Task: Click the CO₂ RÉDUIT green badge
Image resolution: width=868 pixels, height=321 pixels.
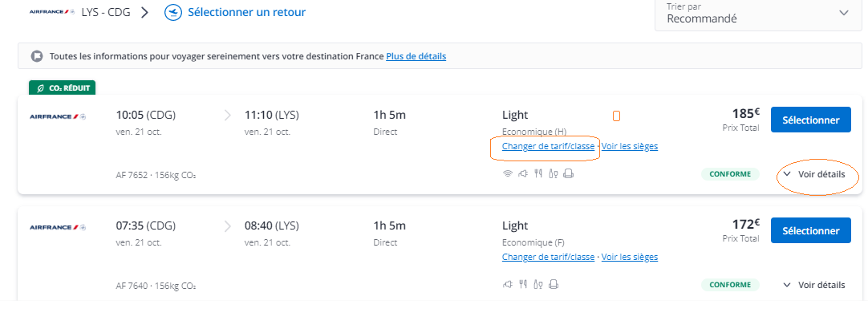Action: [x=63, y=88]
